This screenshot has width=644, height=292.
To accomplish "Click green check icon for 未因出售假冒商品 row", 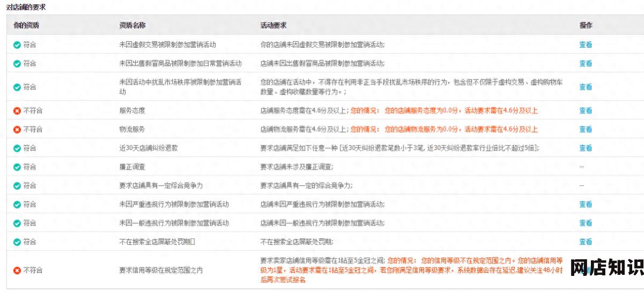I will click(x=17, y=64).
